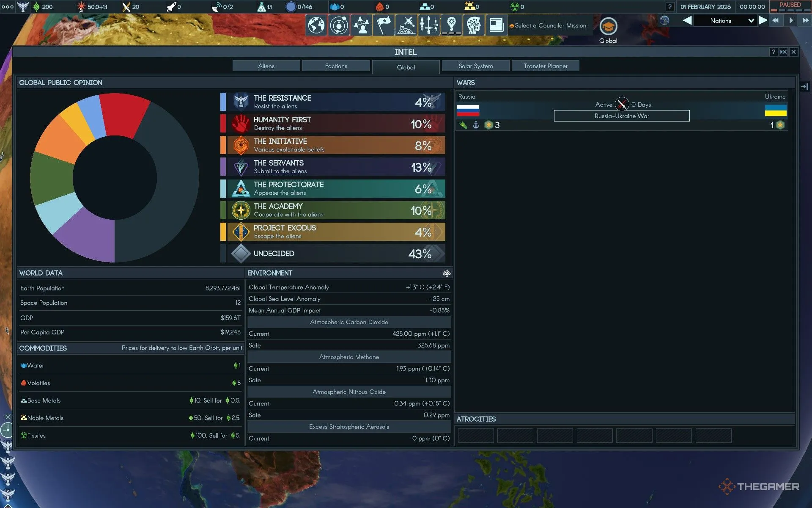Play at normal game speed
Image resolution: width=812 pixels, height=508 pixels.
tap(791, 20)
